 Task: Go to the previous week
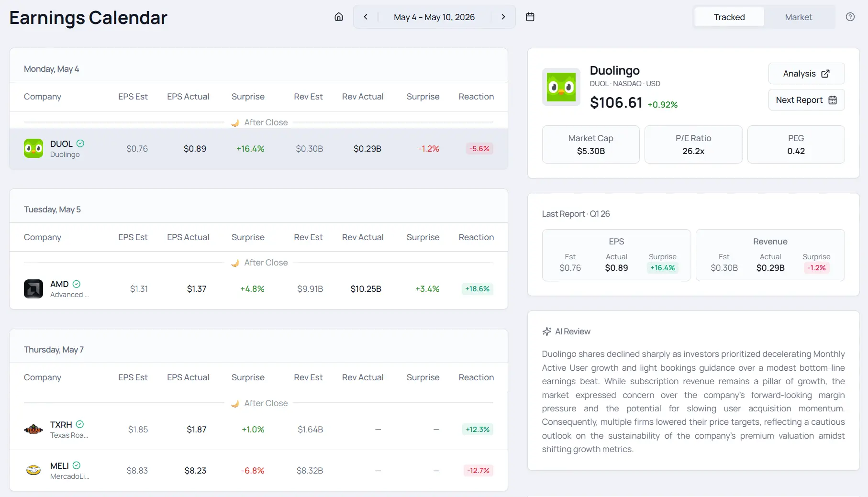[x=366, y=17]
